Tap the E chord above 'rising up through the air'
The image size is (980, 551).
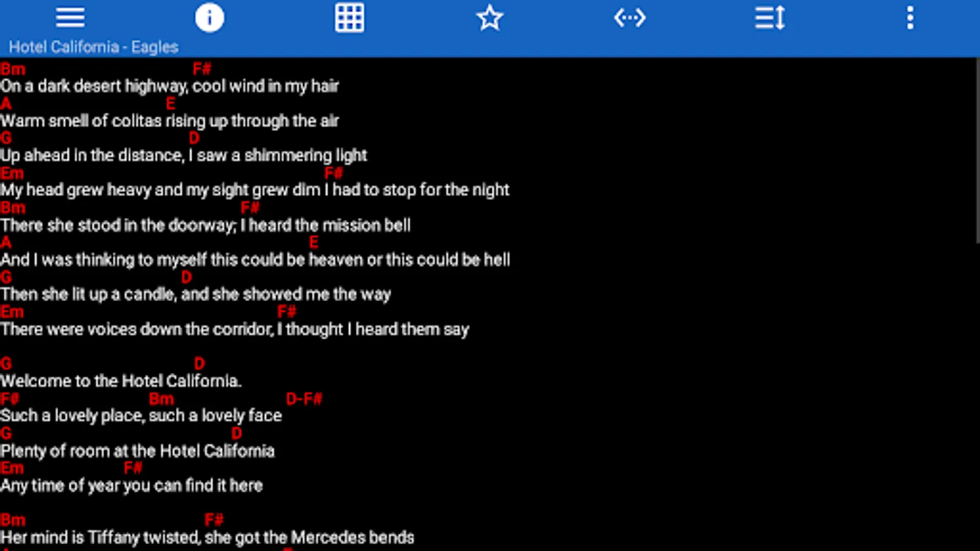click(170, 104)
